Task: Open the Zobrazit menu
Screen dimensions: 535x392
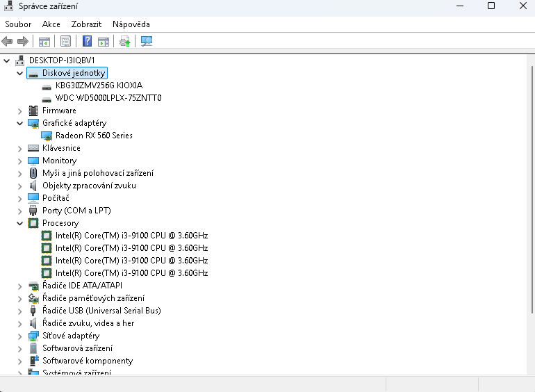Action: 86,24
